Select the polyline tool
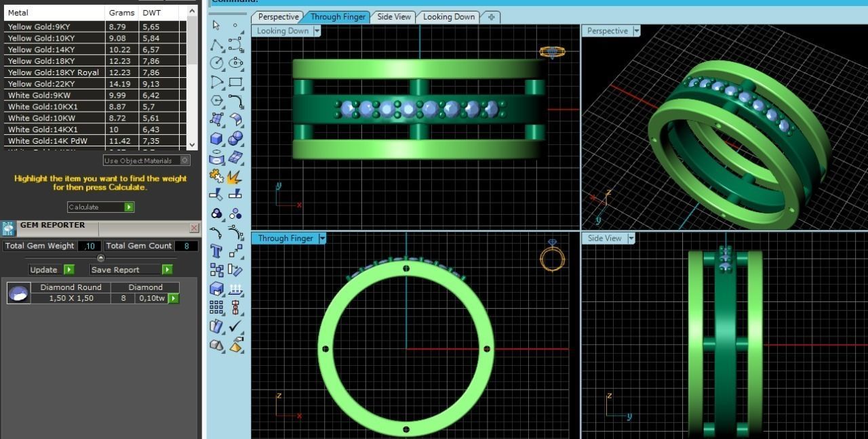 pos(216,45)
